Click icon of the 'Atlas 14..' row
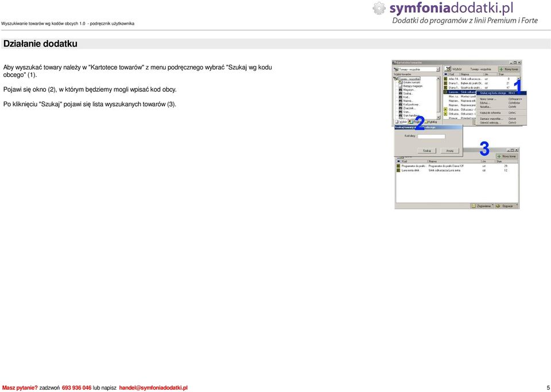Screen dimensions: 551x392 pyautogui.click(x=445, y=79)
